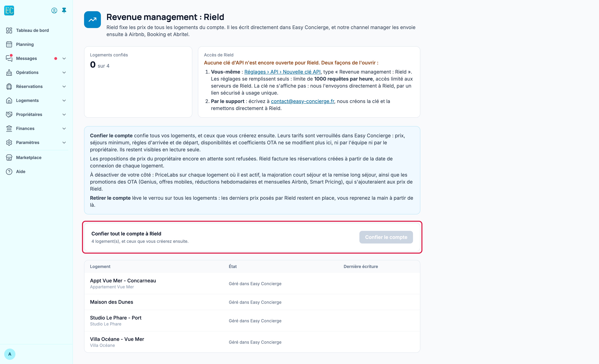This screenshot has height=364, width=599.
Task: Expand the Messages submenu chevron
Action: [x=64, y=59]
